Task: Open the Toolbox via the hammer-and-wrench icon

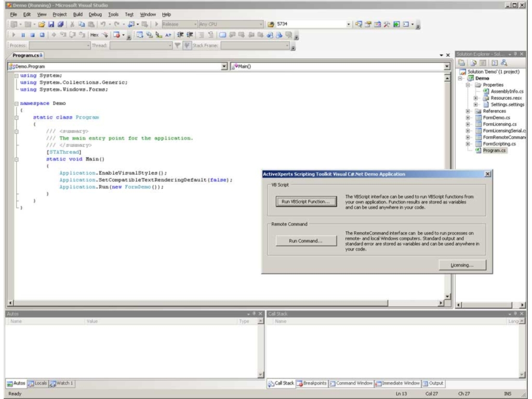Action: (x=387, y=24)
